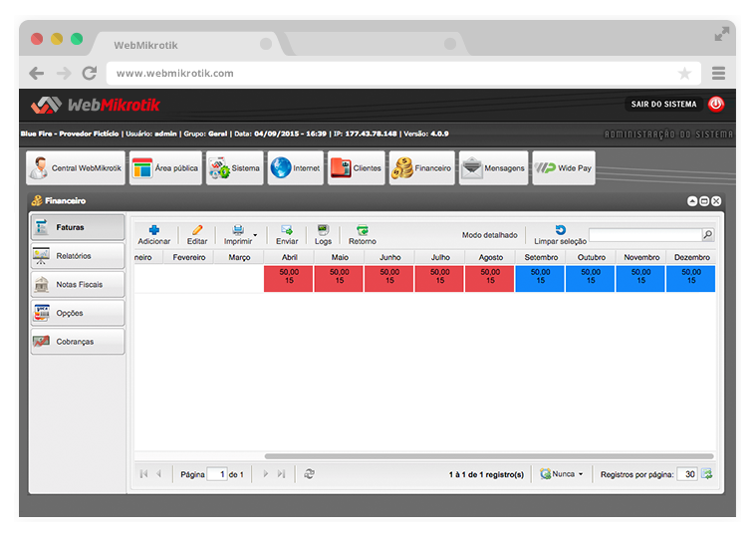Click the Registros por página input field
The width and height of the screenshot is (756, 536).
686,474
